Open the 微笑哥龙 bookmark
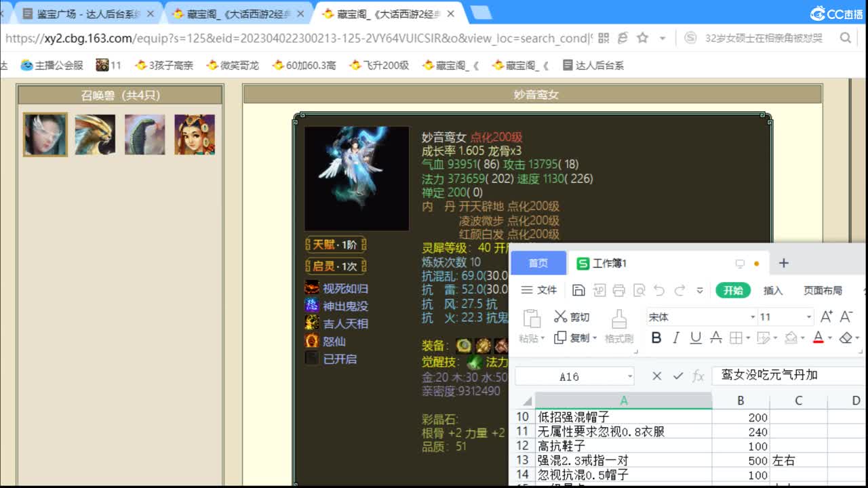Image resolution: width=868 pixels, height=488 pixels. point(233,65)
